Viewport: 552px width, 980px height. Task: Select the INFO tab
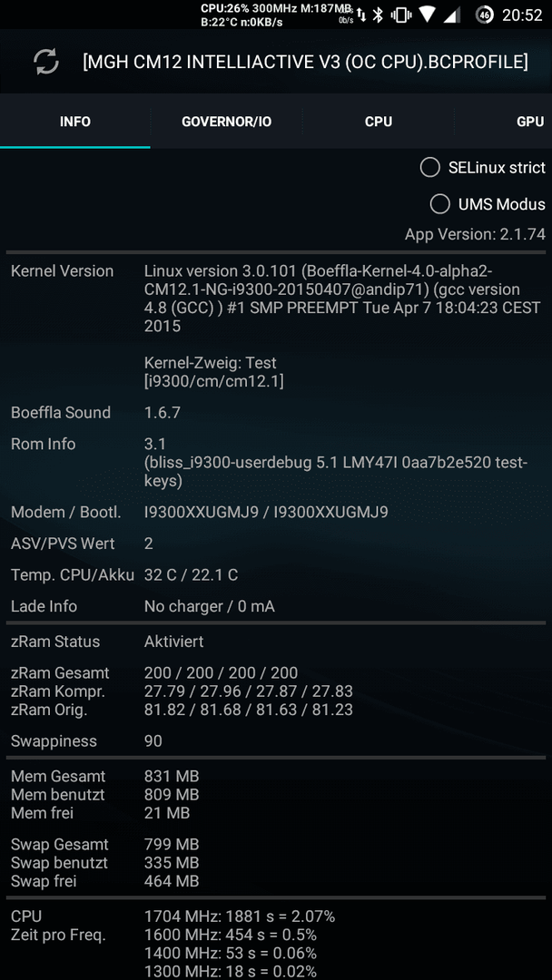[75, 122]
